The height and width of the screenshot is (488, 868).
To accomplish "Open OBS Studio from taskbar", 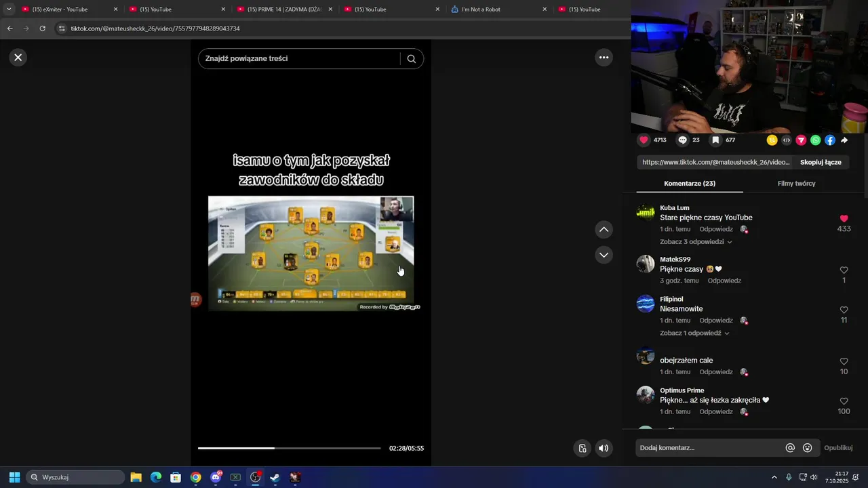I will pyautogui.click(x=255, y=477).
